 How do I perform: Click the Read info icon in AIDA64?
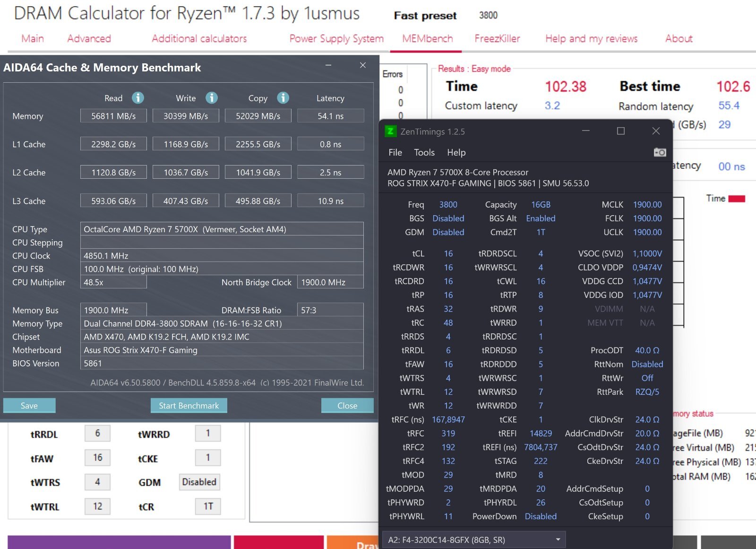coord(137,98)
